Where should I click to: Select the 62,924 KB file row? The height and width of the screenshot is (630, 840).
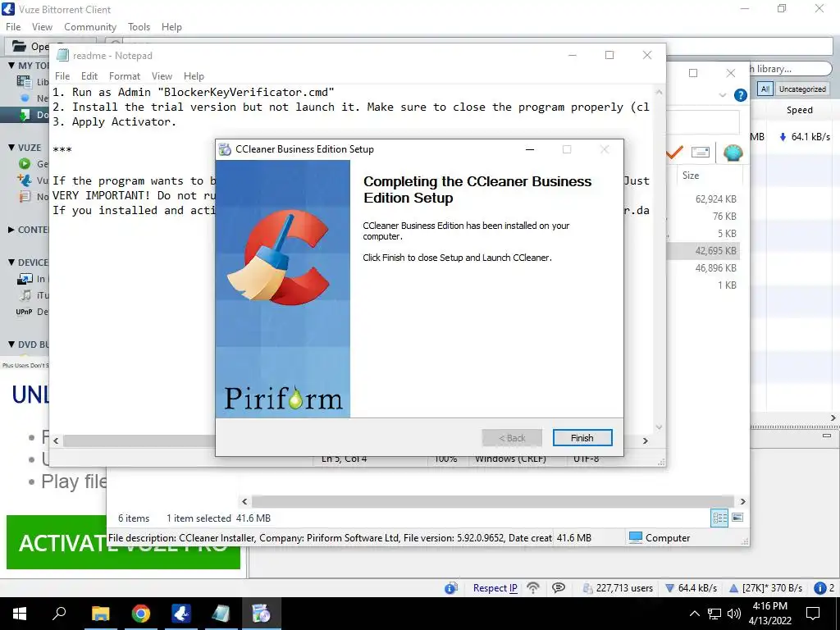(x=704, y=199)
